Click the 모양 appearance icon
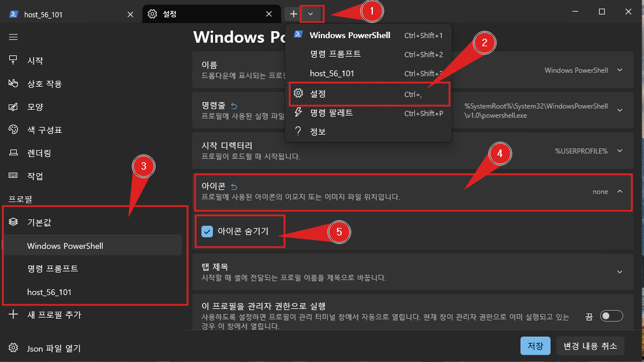Viewport: 644px width, 362px height. pos(13,107)
